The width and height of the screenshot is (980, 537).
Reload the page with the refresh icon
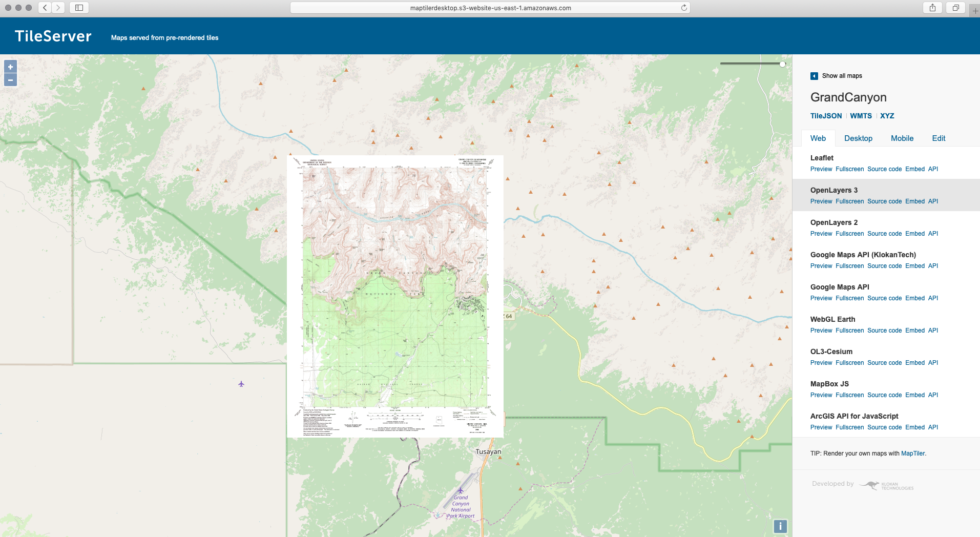click(x=684, y=8)
